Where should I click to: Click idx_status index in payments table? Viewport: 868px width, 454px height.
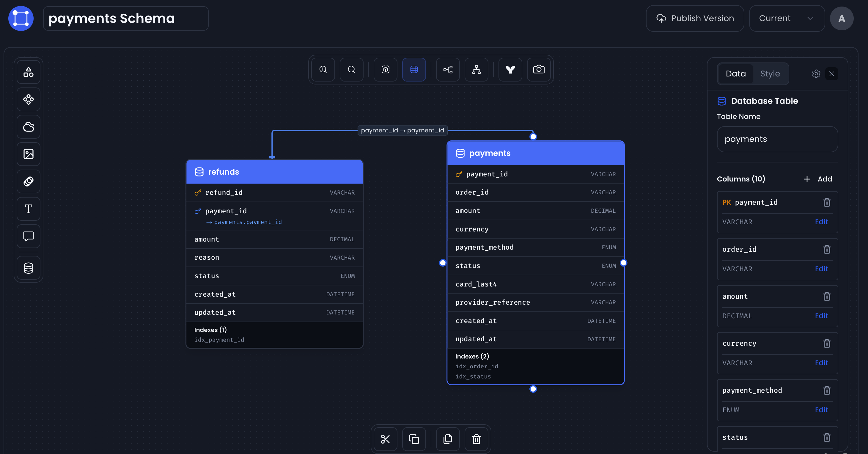coord(473,376)
